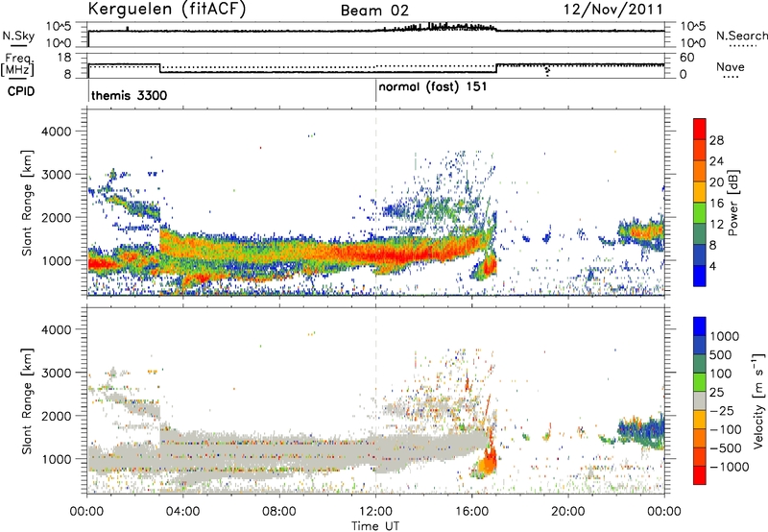
Task: Click the red -1000 swatch of velocity colorbar
Action: pyautogui.click(x=700, y=475)
